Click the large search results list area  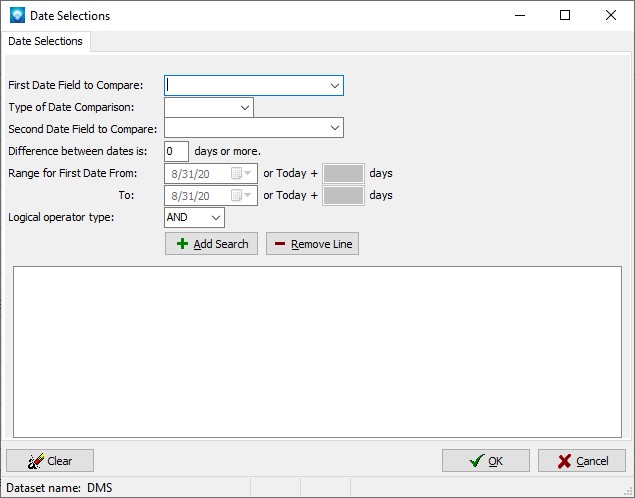317,351
